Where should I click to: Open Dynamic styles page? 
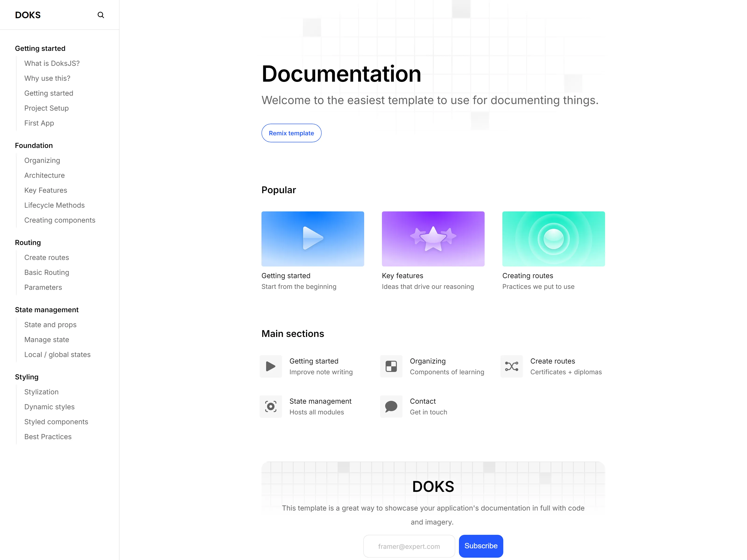49,407
